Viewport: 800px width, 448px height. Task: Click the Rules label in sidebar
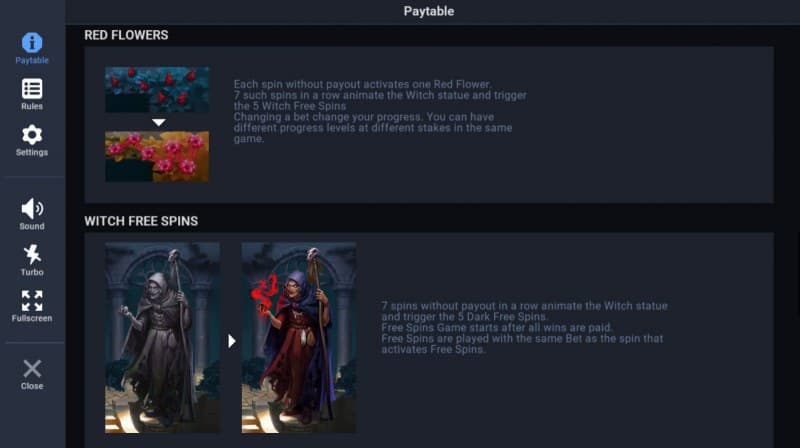point(32,106)
